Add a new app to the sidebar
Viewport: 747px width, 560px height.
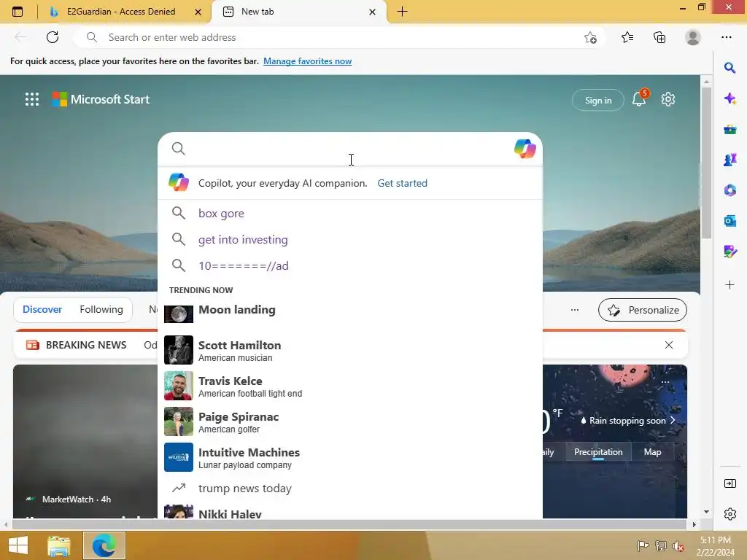(x=729, y=285)
